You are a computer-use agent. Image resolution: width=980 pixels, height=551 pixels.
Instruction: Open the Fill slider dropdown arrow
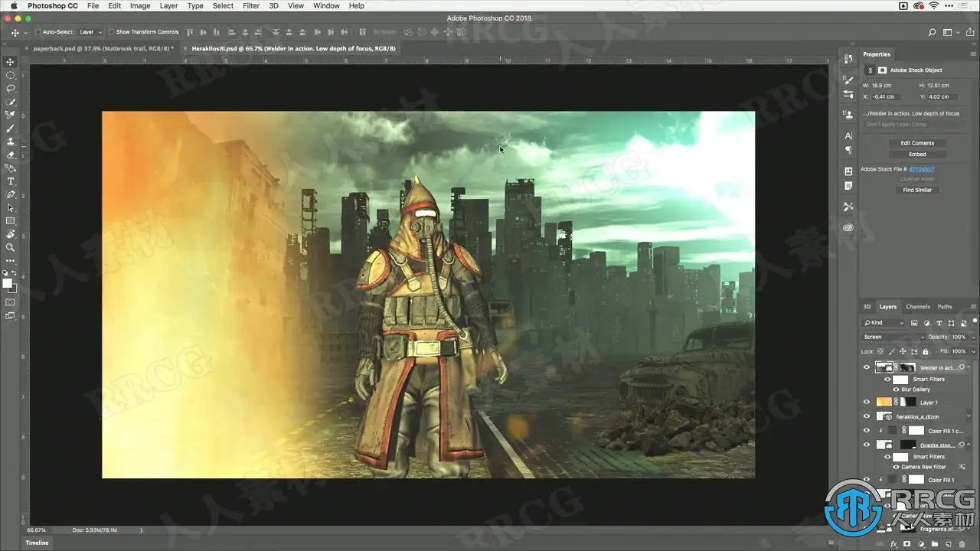click(973, 351)
